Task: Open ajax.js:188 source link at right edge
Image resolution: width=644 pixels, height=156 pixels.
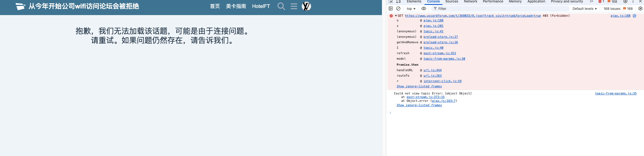Action: pos(620,16)
